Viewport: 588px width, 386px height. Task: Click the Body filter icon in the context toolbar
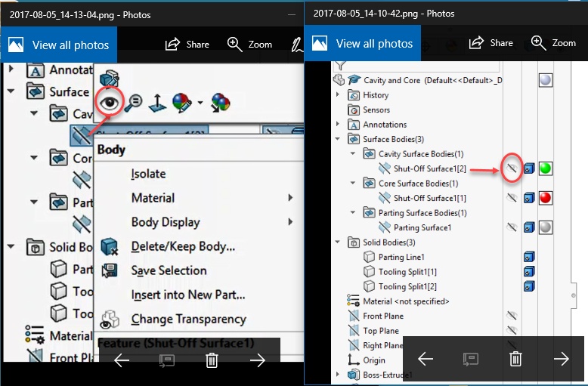(x=110, y=78)
